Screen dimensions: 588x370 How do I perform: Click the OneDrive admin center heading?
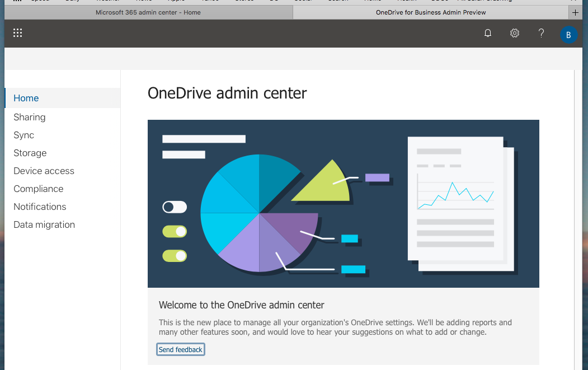pos(227,93)
